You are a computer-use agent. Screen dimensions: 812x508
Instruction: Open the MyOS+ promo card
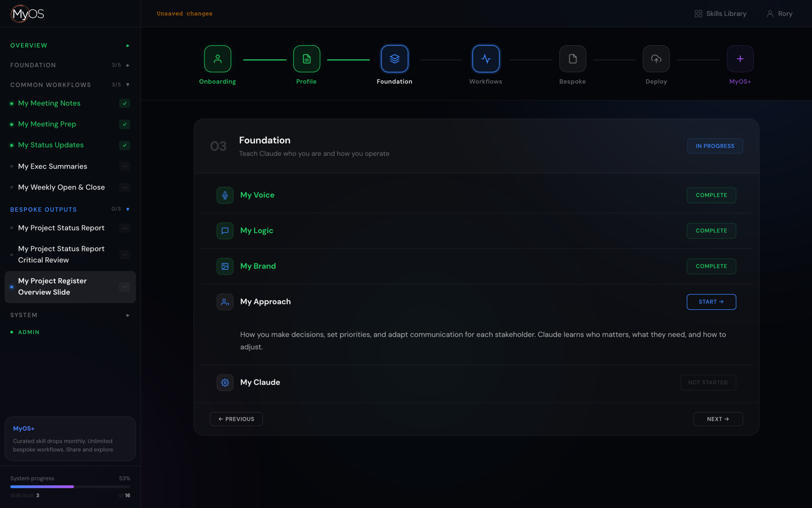coord(70,439)
